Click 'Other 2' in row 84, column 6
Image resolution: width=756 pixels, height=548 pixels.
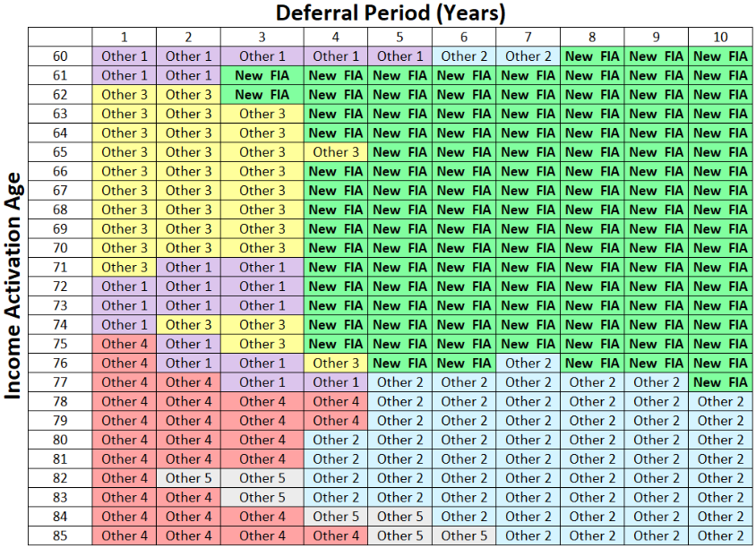[x=464, y=517]
